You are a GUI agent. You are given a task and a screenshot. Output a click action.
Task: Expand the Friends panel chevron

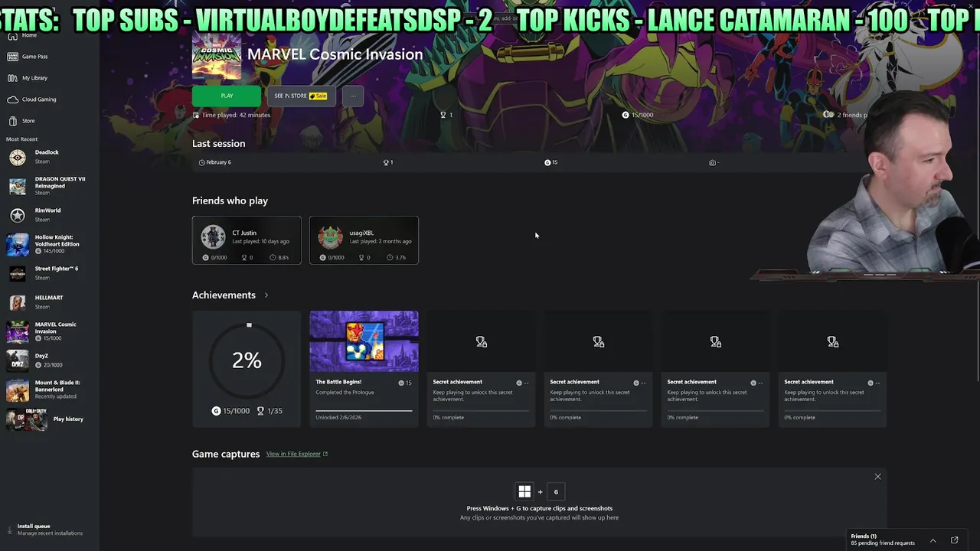[933, 540]
